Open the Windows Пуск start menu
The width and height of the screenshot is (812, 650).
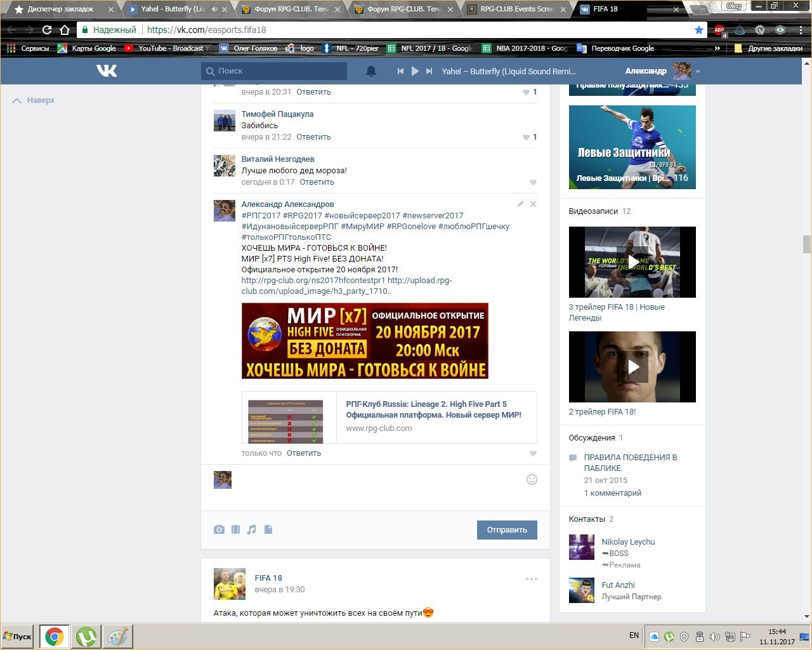[18, 637]
